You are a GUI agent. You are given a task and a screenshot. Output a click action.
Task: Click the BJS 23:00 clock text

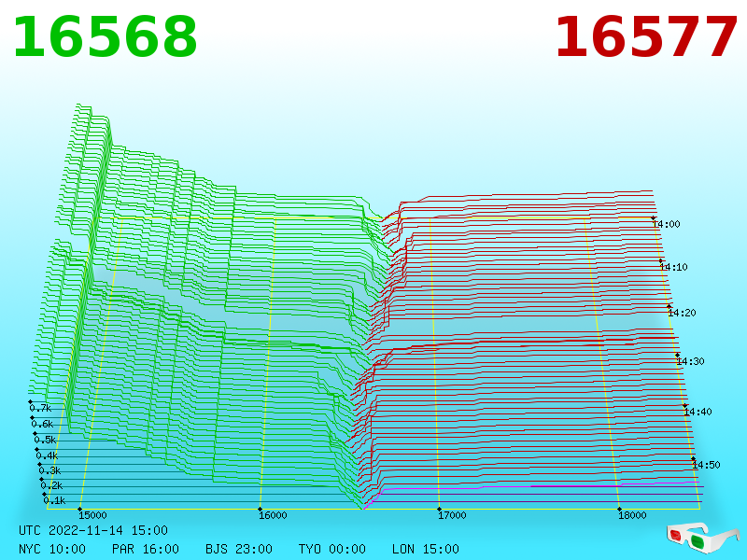click(239, 549)
